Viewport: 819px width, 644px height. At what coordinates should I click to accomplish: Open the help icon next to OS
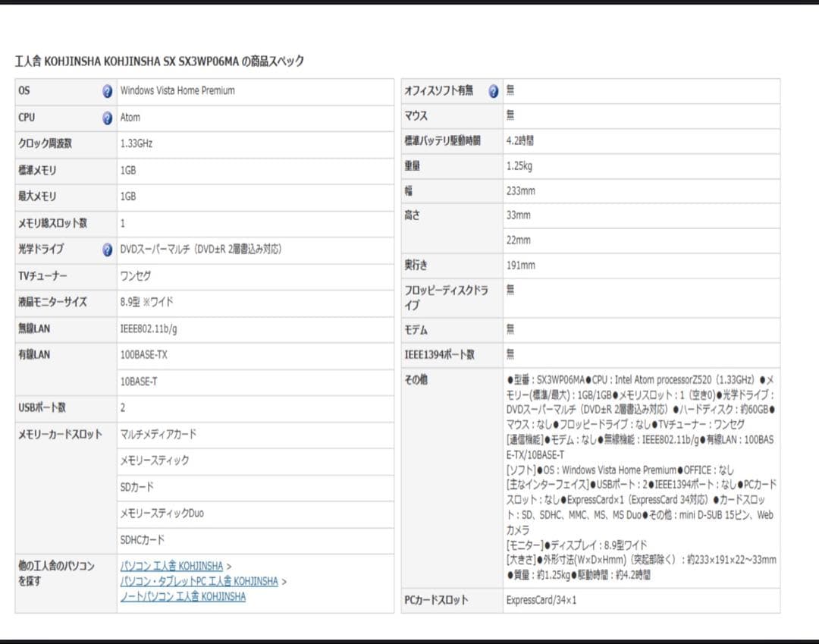107,91
